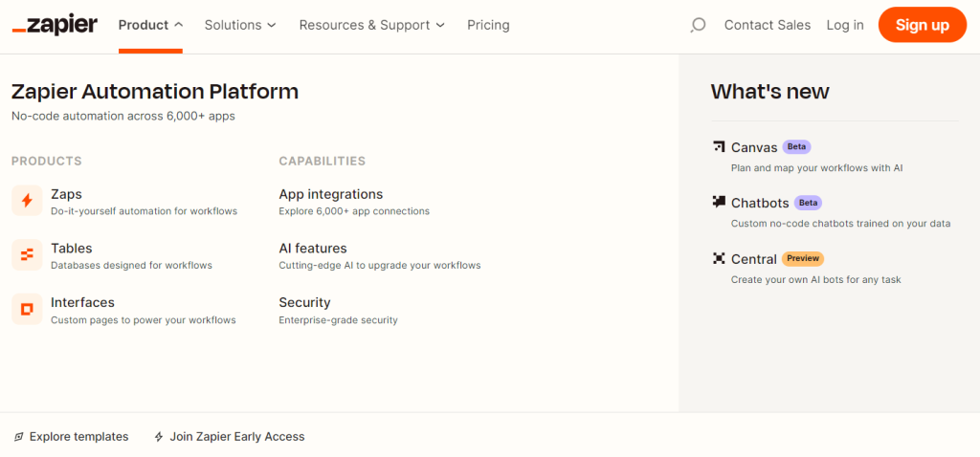The width and height of the screenshot is (980, 457).
Task: Click the Canvas Beta badge
Action: (x=796, y=146)
